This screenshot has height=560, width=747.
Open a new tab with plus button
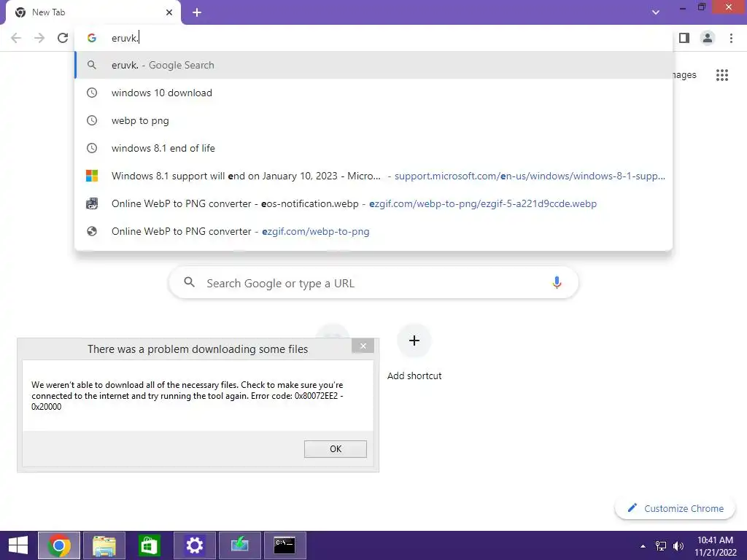(x=197, y=12)
